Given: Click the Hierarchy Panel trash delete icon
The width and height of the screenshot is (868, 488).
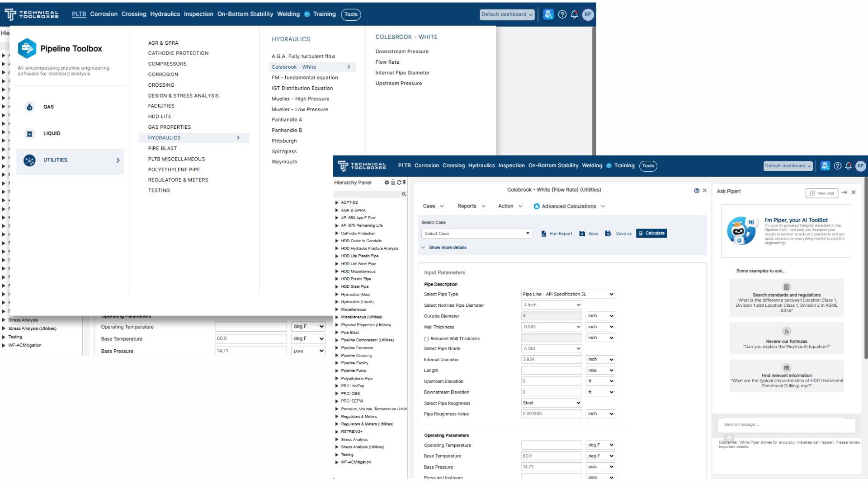Looking at the screenshot, I should [x=393, y=183].
